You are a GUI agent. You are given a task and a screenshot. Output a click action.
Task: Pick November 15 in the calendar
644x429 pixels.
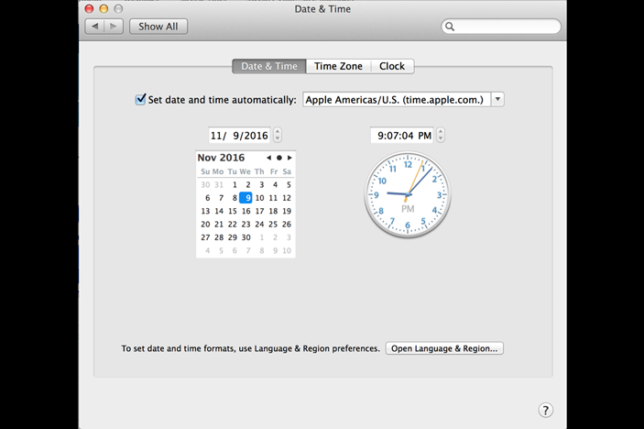232,211
